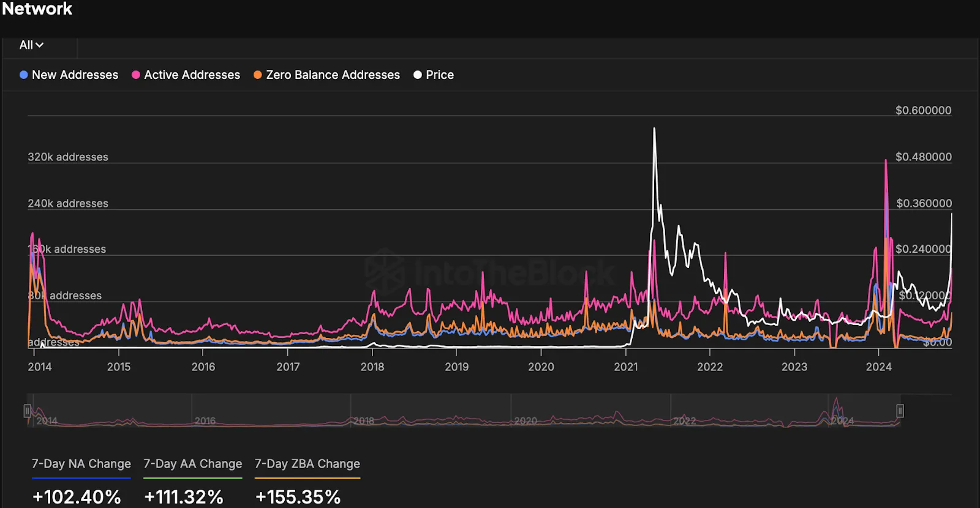This screenshot has width=980, height=508.
Task: Toggle Zero Balance Addresses series text
Action: pos(333,75)
